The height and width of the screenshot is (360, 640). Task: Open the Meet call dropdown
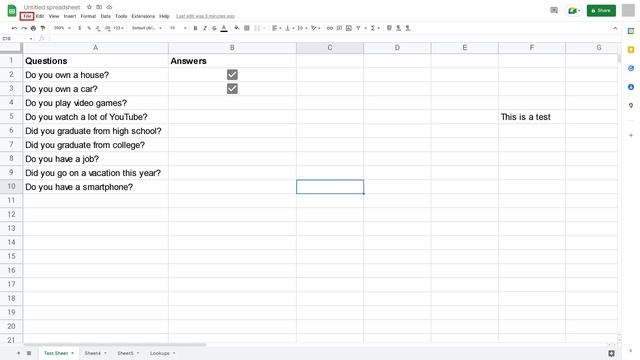click(579, 11)
